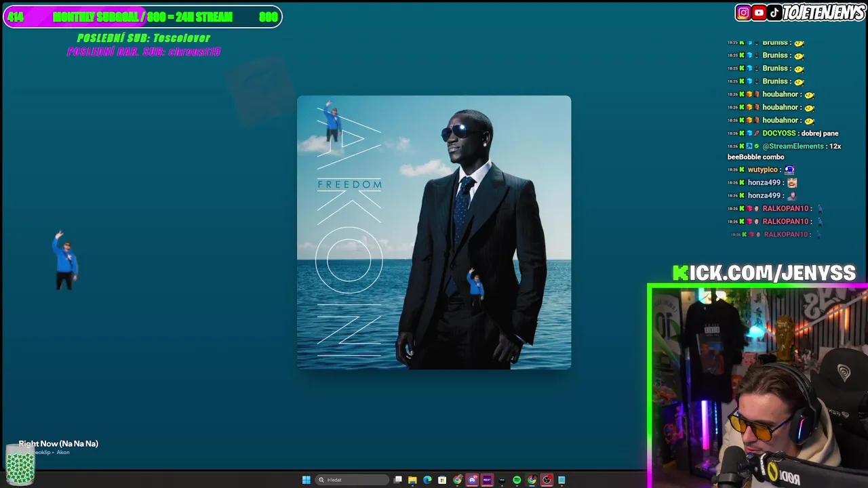Screen dimensions: 868x488
Task: Open Spotify from the taskbar
Action: click(517, 480)
